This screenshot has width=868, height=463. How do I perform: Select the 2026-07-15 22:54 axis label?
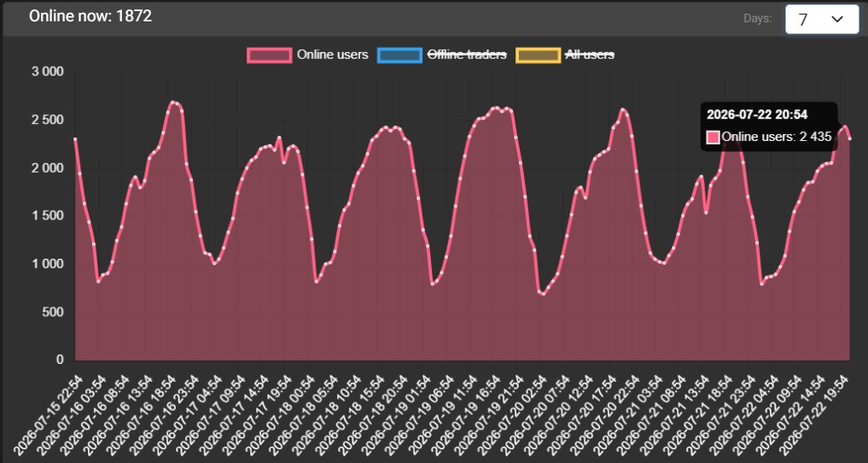pos(50,415)
